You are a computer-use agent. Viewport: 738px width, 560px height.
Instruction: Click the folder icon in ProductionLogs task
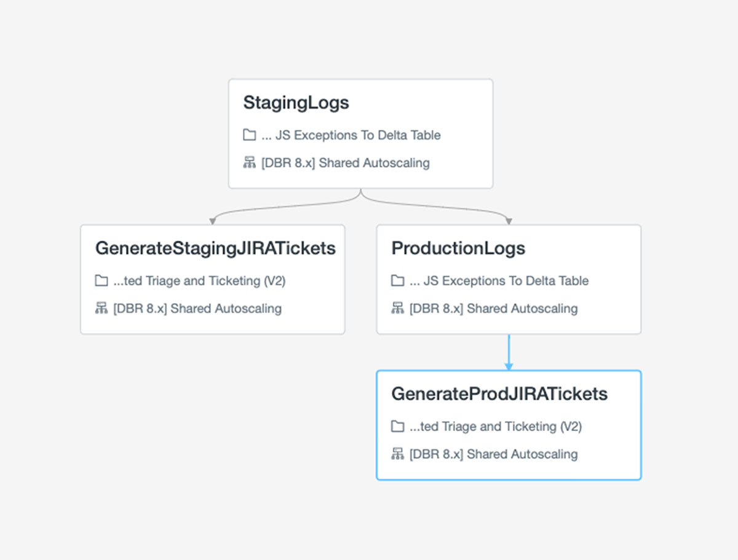point(397,281)
